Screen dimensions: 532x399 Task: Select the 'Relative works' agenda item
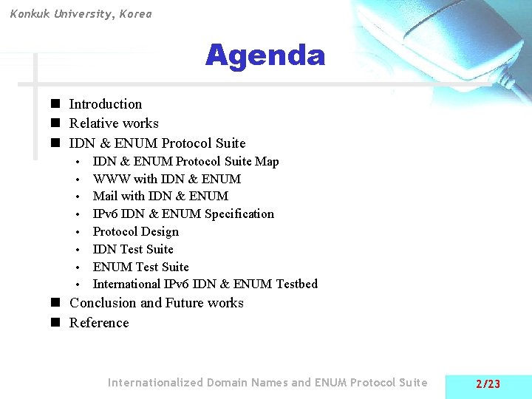click(114, 123)
